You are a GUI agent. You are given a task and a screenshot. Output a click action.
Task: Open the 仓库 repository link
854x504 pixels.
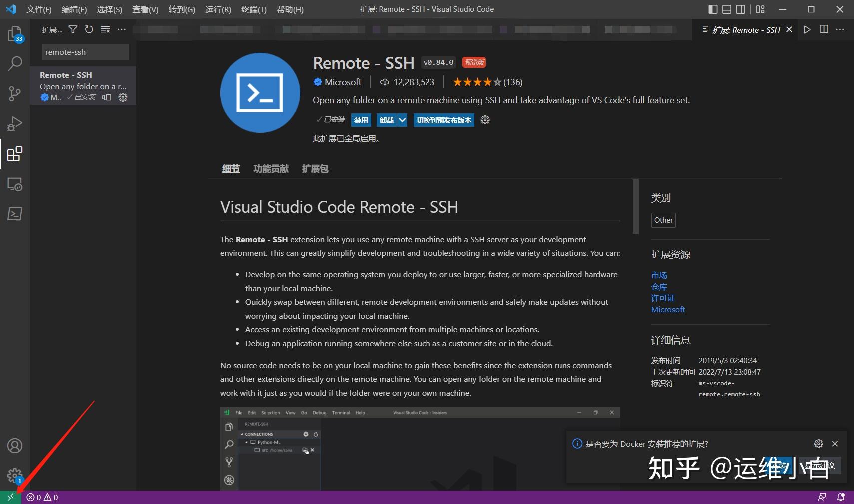[659, 287]
